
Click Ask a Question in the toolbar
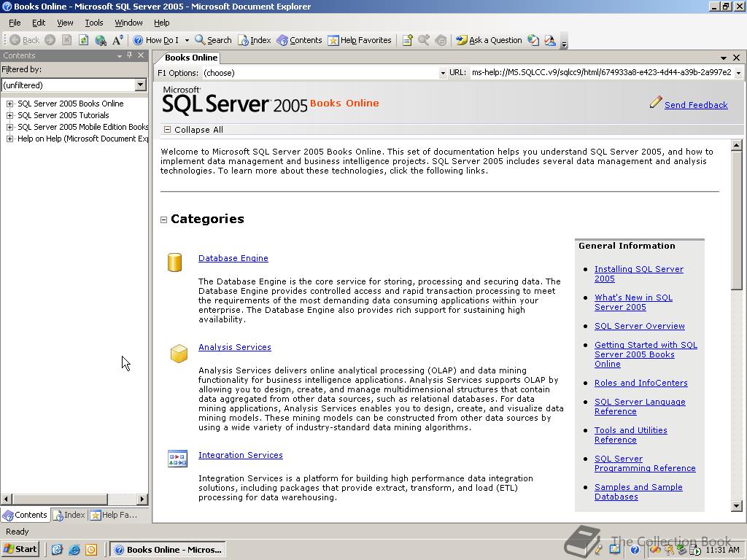489,41
